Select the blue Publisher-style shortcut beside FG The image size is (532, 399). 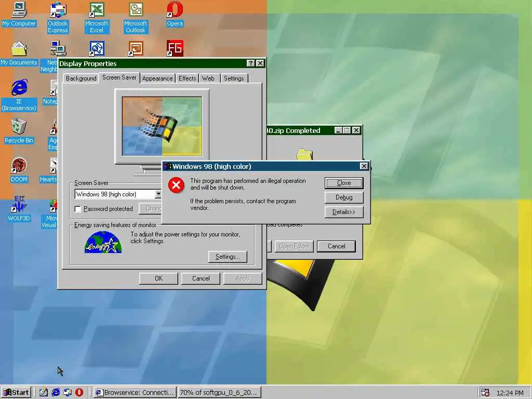pyautogui.click(x=97, y=48)
